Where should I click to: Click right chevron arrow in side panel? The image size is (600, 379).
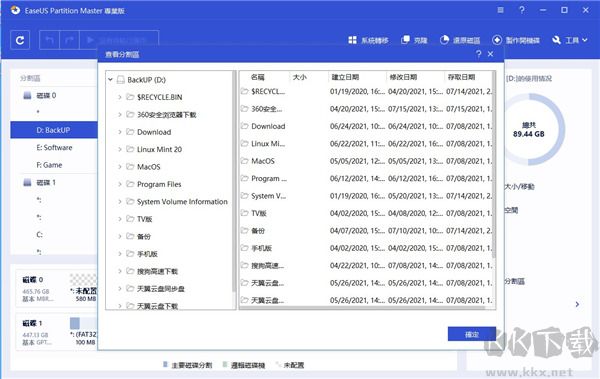coord(577,304)
